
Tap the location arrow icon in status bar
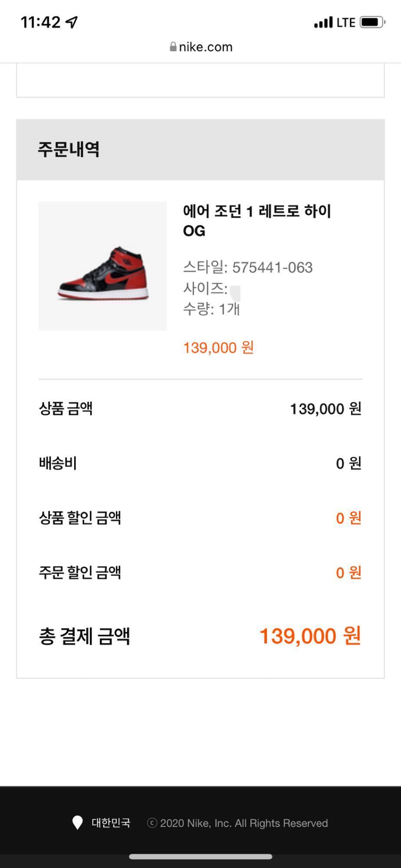[x=72, y=22]
